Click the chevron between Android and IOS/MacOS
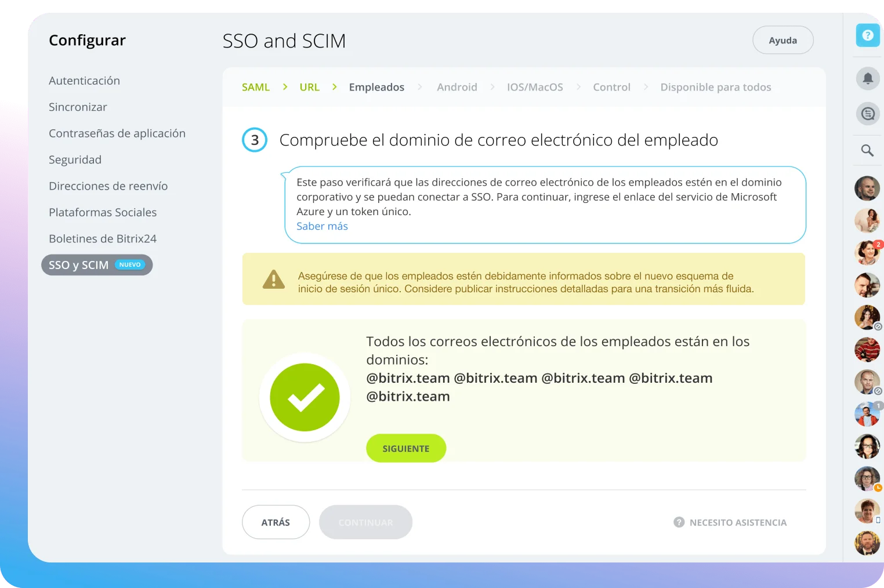Image resolution: width=884 pixels, height=588 pixels. [492, 87]
